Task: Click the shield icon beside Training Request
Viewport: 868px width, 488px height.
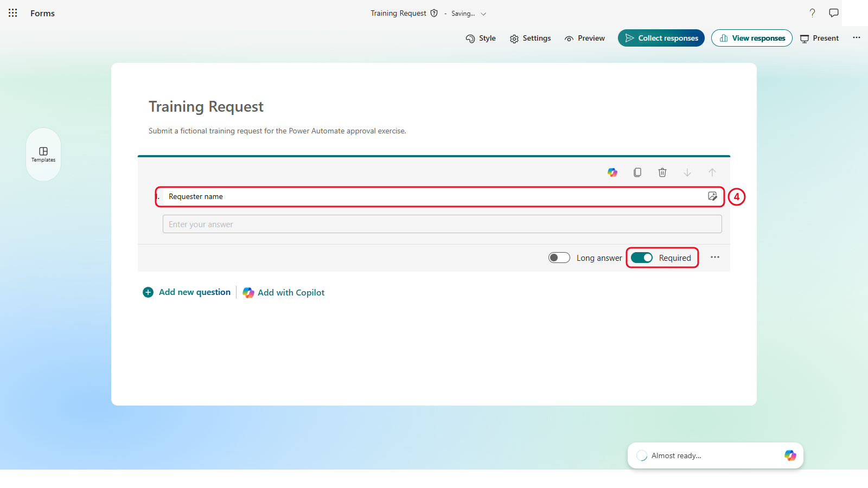Action: 434,13
